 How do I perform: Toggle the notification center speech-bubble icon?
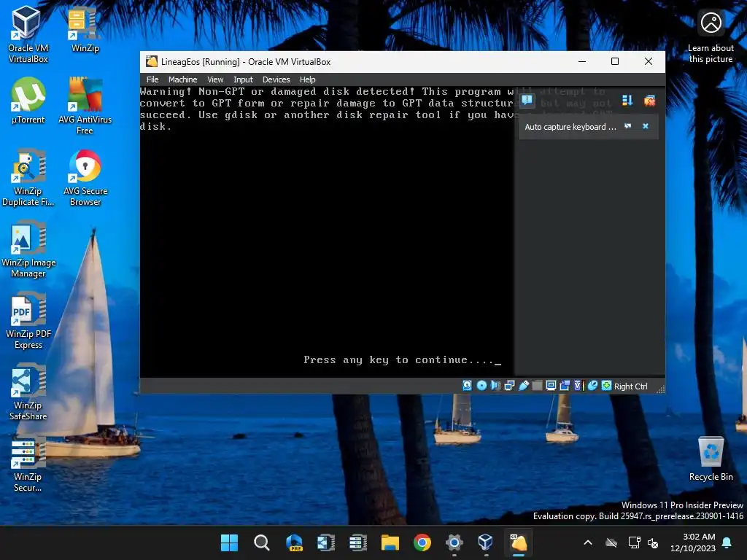(527, 101)
